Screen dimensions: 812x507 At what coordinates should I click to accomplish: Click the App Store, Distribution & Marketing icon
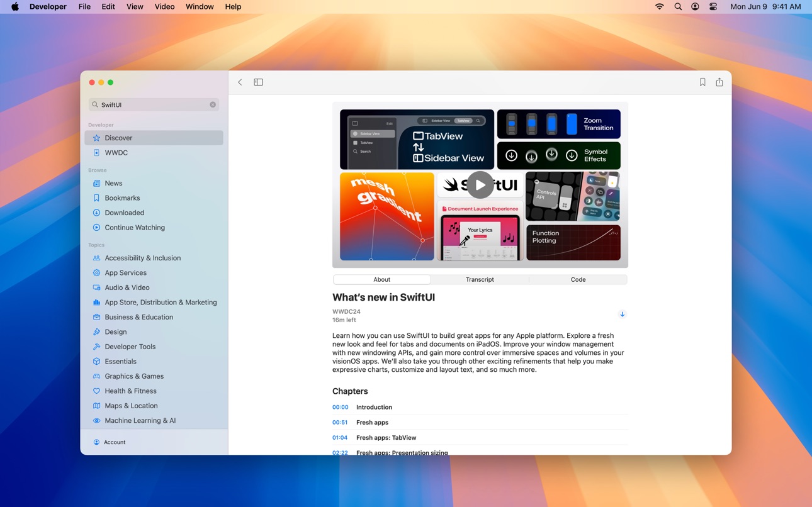click(96, 303)
